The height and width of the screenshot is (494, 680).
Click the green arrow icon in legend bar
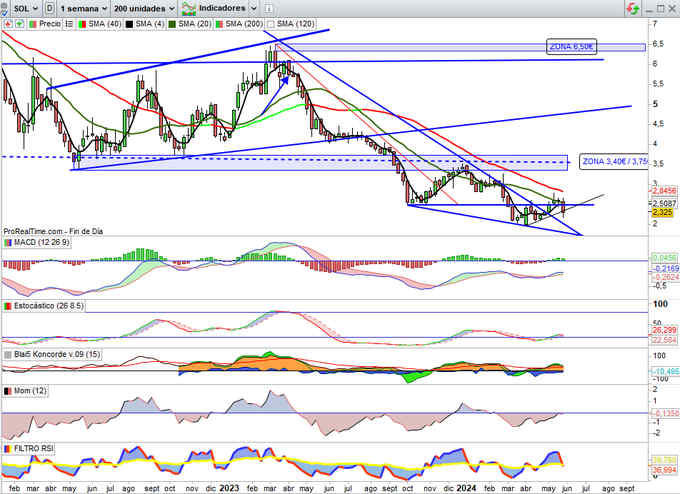click(20, 24)
